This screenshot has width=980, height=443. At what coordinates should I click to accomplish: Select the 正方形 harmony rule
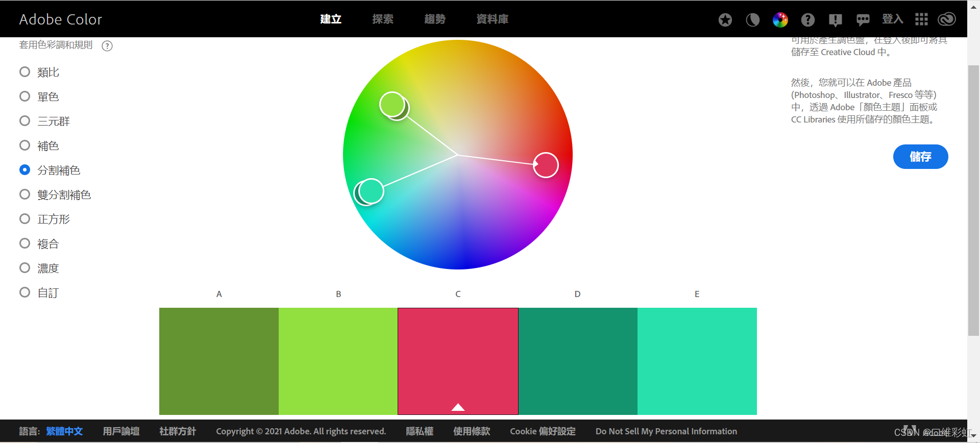pos(44,219)
